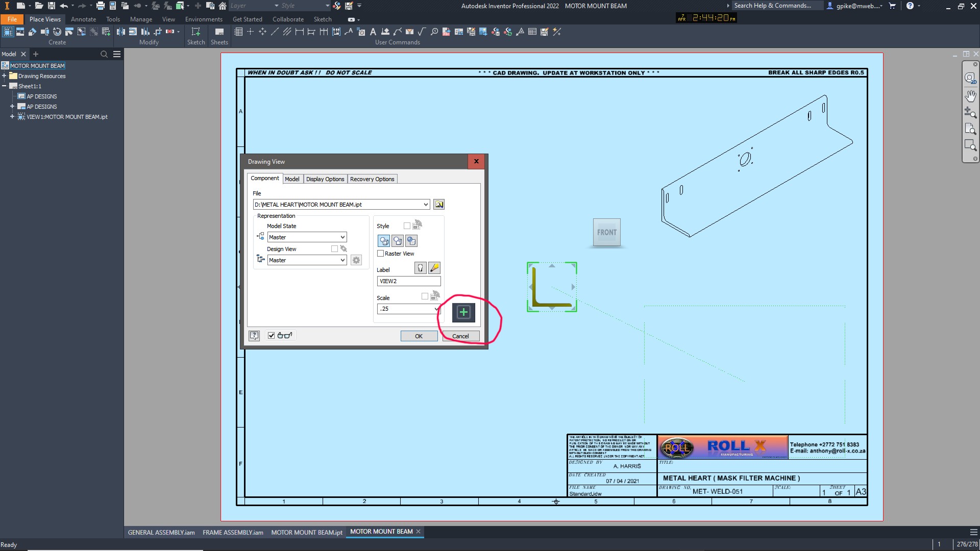Click the Edit View Label pencil icon

[x=434, y=268]
